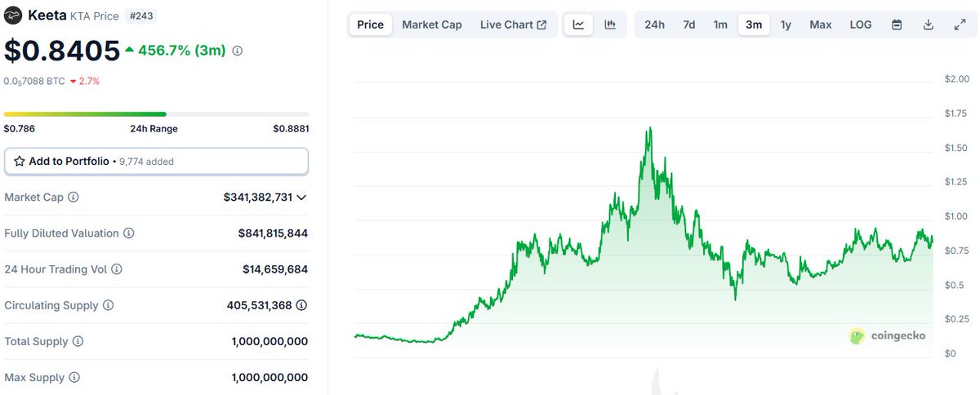Click the Max Supply 1,000,000,000 value
This screenshot has height=395, width=980.
pos(269,378)
